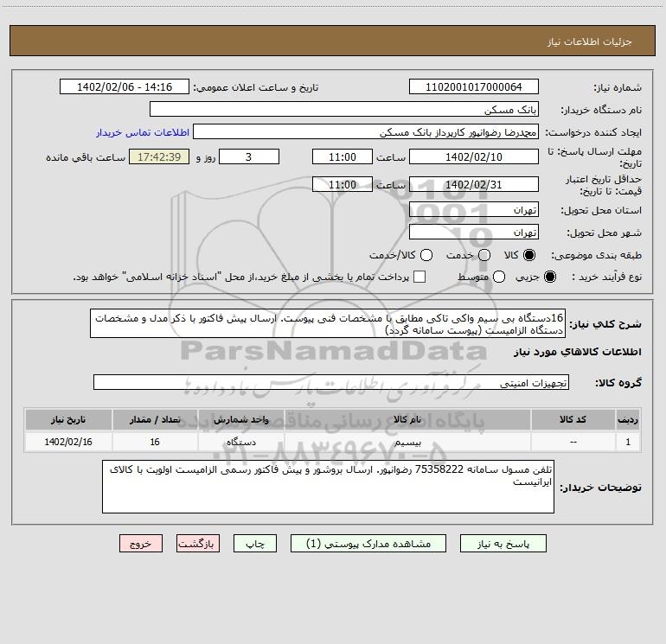Click the price validity date field 1402/02/31
Viewport: 666px width, 644px height.
click(x=473, y=184)
